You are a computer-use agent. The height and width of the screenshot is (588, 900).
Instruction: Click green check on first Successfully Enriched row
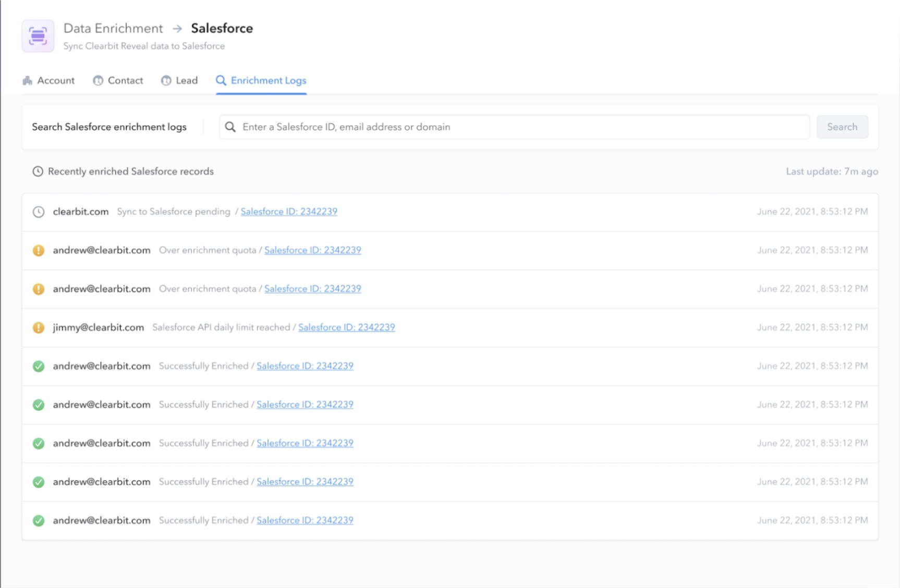click(x=39, y=366)
